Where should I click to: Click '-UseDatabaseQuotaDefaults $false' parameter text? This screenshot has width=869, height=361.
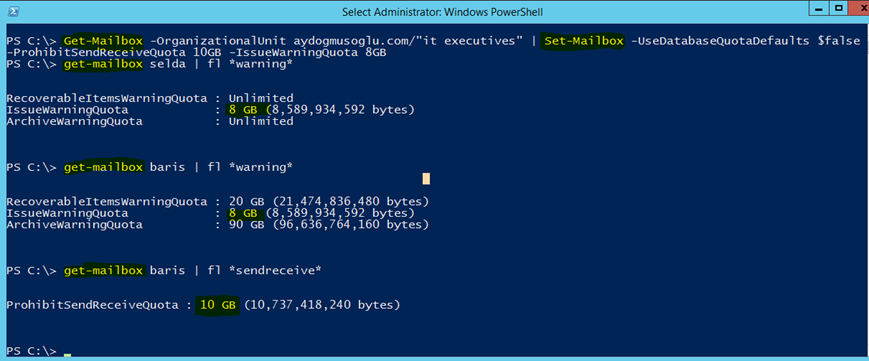pyautogui.click(x=746, y=41)
